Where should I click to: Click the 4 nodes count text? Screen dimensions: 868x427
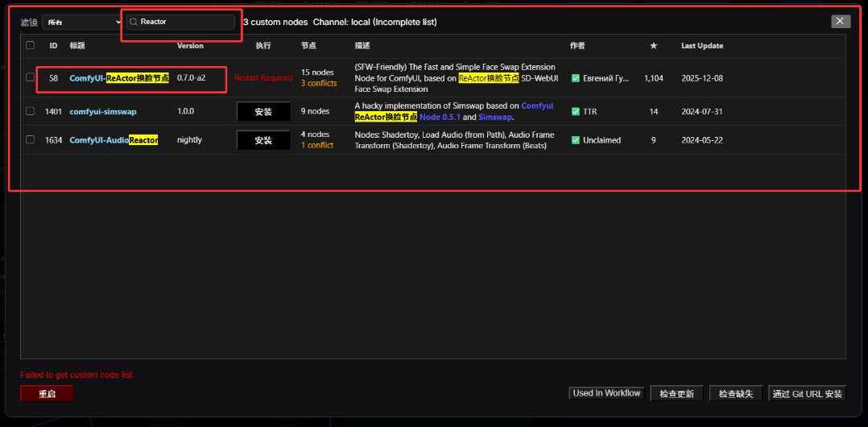[x=315, y=134]
